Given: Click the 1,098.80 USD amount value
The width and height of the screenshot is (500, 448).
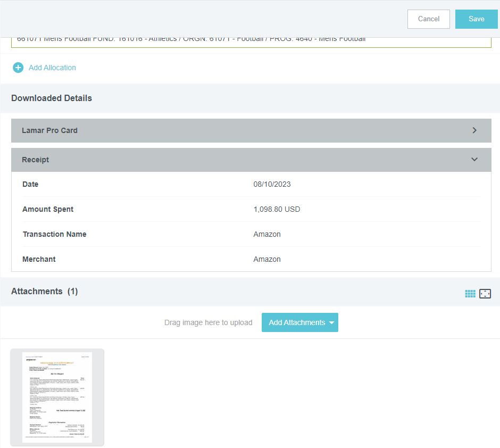Looking at the screenshot, I should (x=277, y=209).
